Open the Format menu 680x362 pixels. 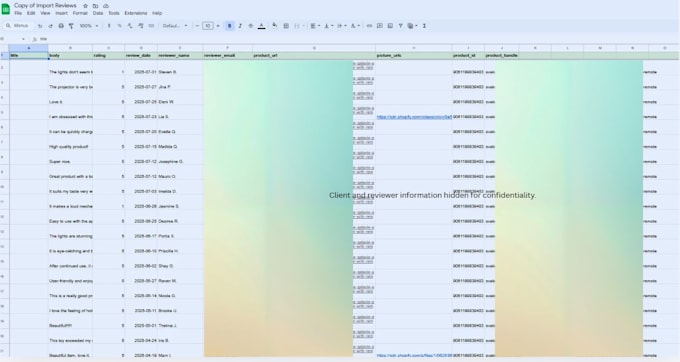[80, 13]
